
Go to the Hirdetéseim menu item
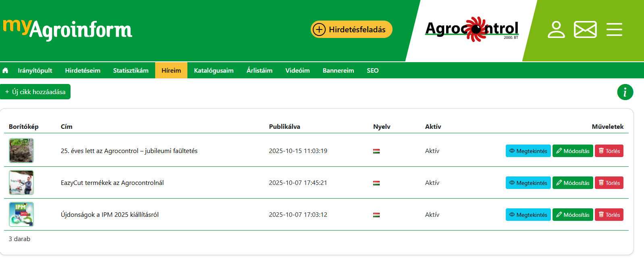pos(83,71)
